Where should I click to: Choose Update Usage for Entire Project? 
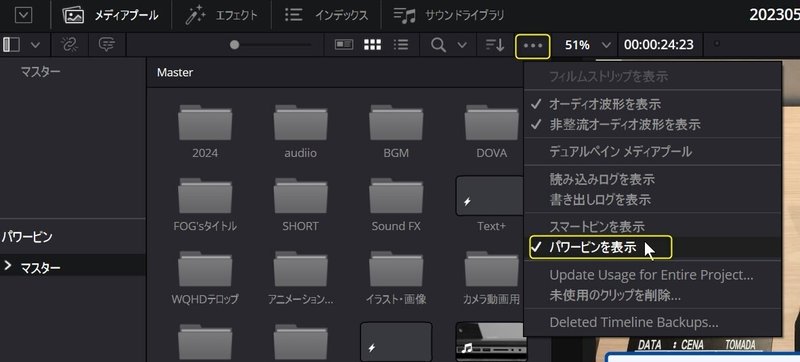click(x=653, y=275)
